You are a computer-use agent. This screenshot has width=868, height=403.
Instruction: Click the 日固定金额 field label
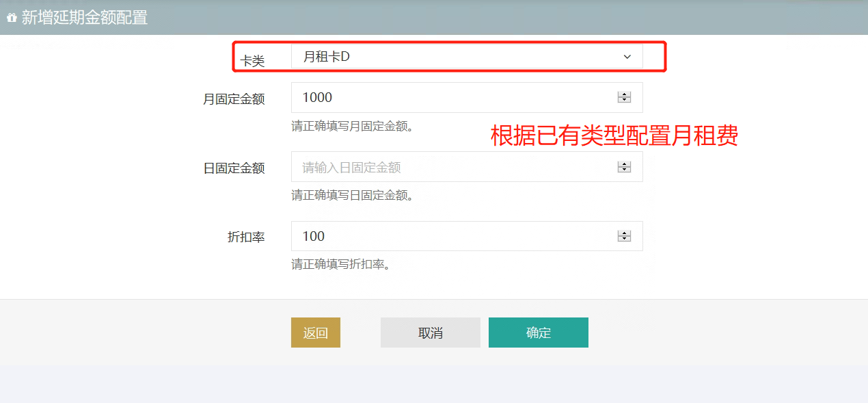234,168
